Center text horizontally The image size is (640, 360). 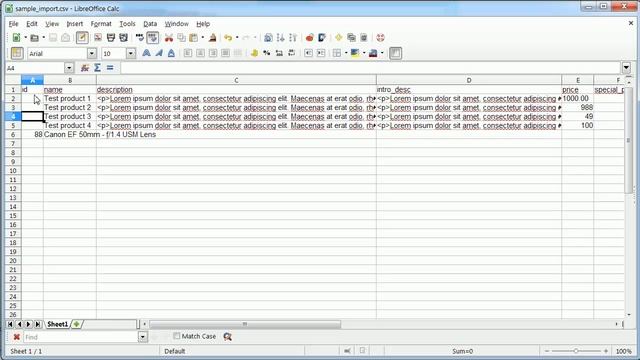pyautogui.click(x=200, y=53)
